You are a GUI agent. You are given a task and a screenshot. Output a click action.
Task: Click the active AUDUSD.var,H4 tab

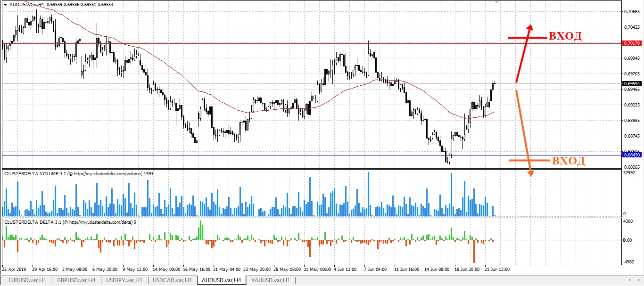point(222,280)
